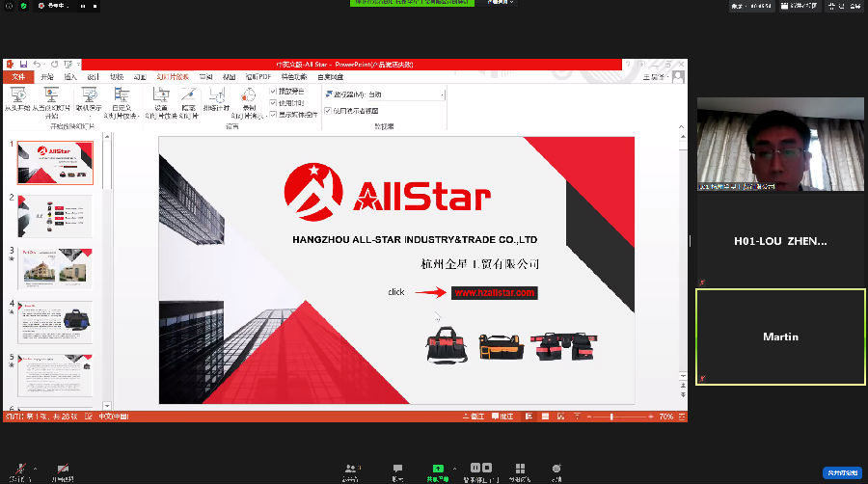Open Comments pane from status bar

(502, 417)
